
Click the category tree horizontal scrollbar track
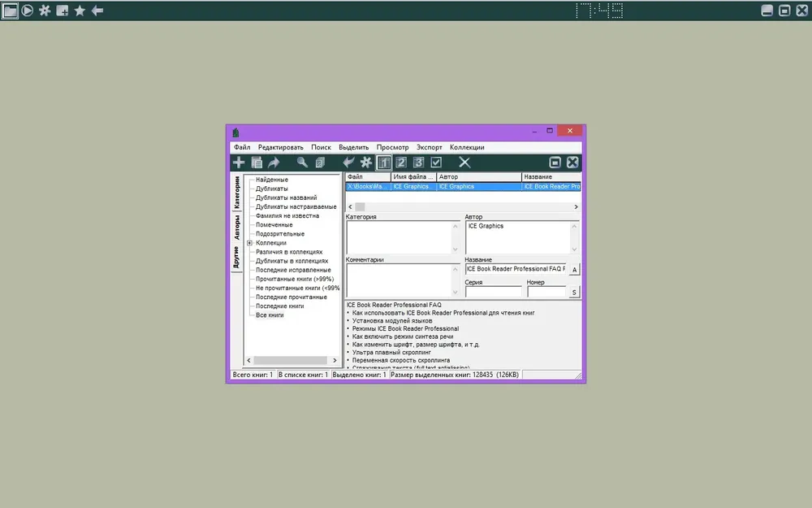[x=291, y=360]
